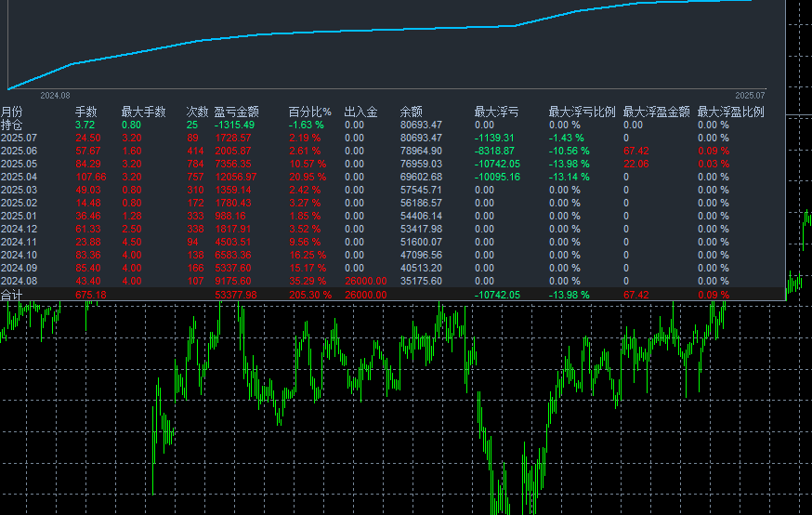Click the 百分比% column header
This screenshot has height=515, width=812.
pos(309,112)
